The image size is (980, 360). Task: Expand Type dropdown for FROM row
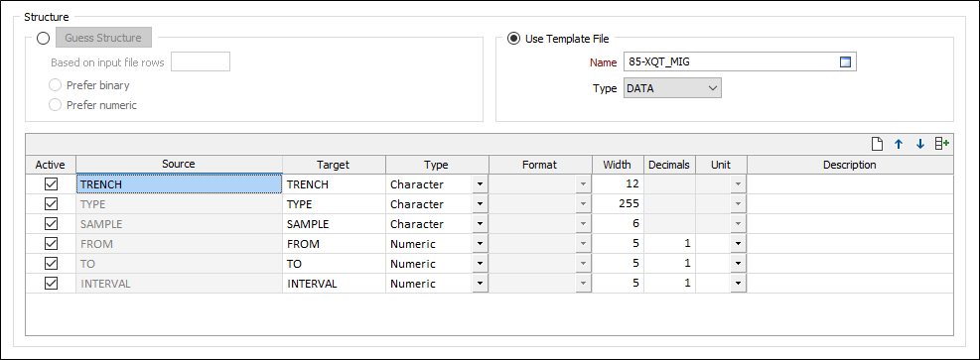[480, 243]
